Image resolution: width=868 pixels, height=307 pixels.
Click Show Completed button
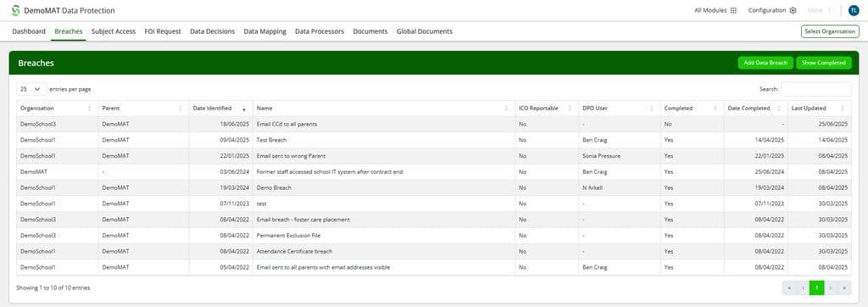tap(824, 63)
